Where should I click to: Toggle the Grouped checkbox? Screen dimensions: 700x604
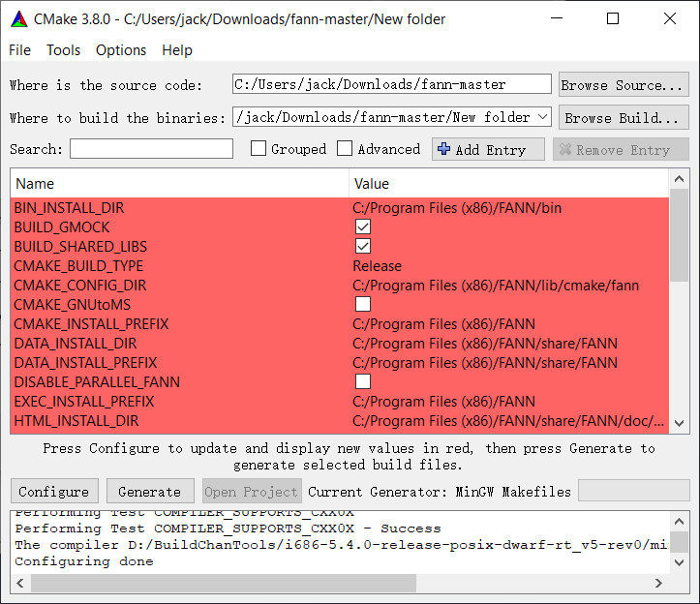(x=259, y=149)
